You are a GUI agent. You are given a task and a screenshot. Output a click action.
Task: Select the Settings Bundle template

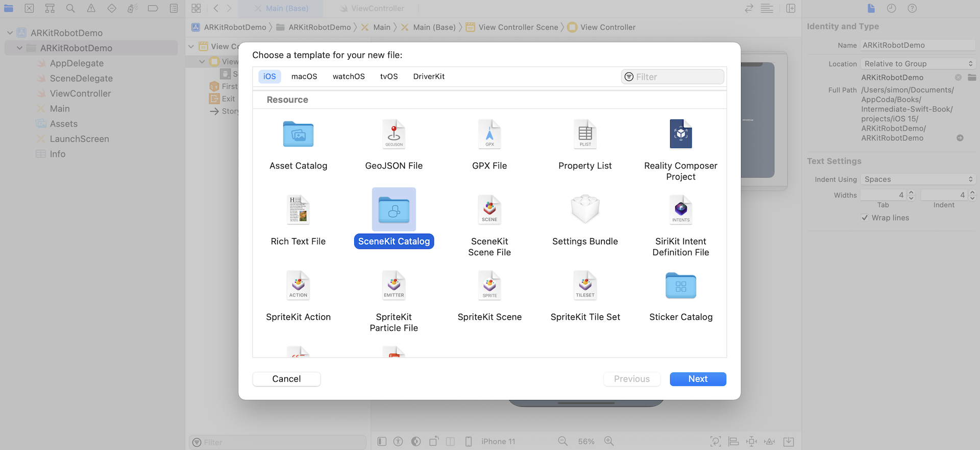coord(585,210)
